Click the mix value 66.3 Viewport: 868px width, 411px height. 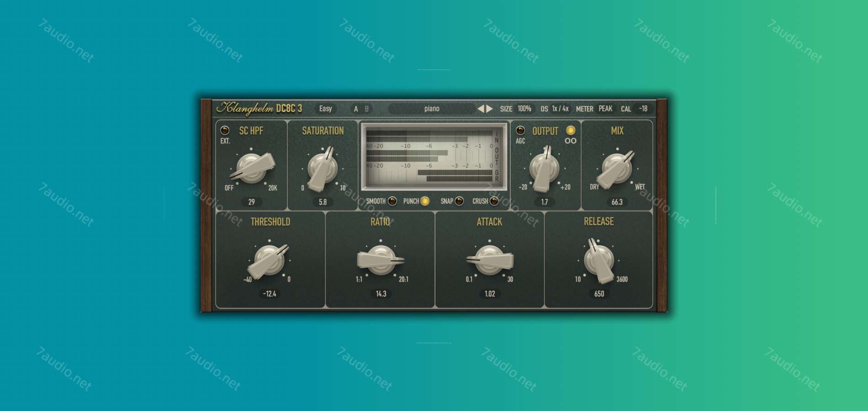[617, 202]
